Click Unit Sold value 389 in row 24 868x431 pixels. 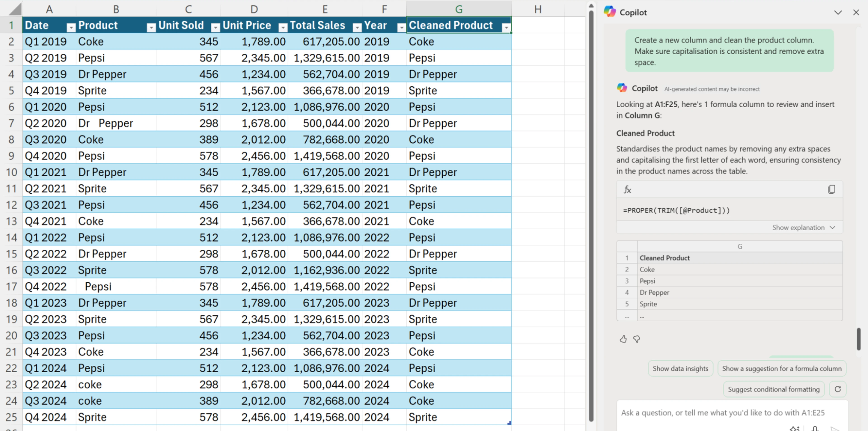tap(188, 401)
